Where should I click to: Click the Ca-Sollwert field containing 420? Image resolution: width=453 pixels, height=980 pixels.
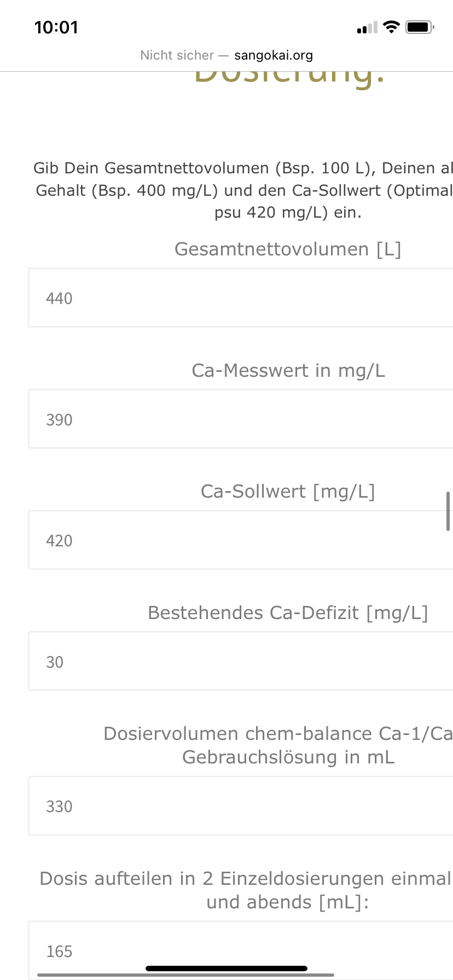click(x=241, y=540)
